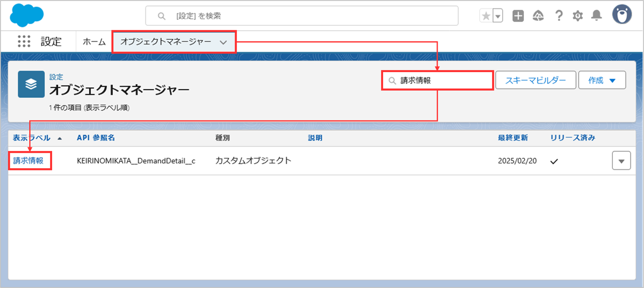Open the 請求情報 object link

pos(28,161)
